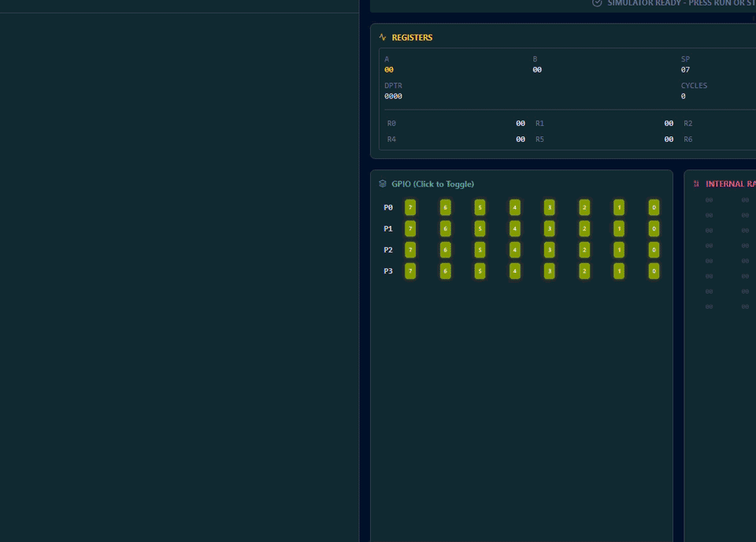Click the memory chip icon beside INTERNAL RAM
Screen dimensions: 756x542
[695, 183]
